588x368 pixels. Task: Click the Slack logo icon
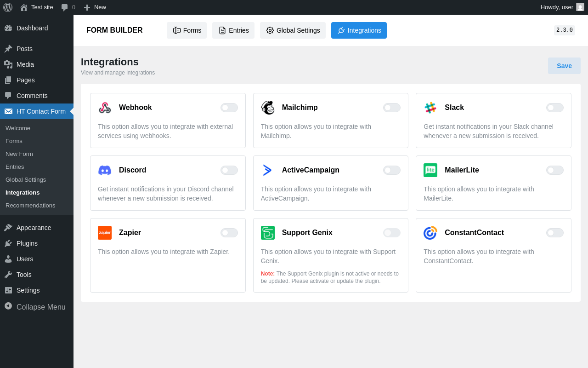pos(430,108)
